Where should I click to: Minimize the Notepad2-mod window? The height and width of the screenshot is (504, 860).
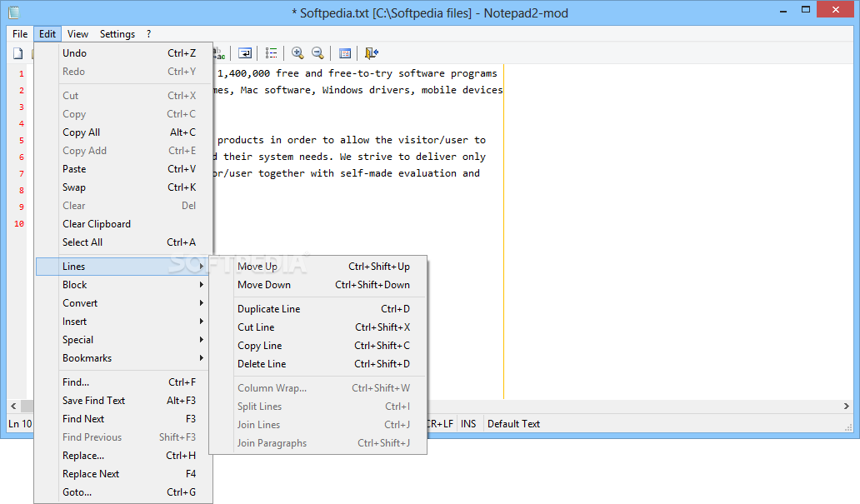(783, 11)
